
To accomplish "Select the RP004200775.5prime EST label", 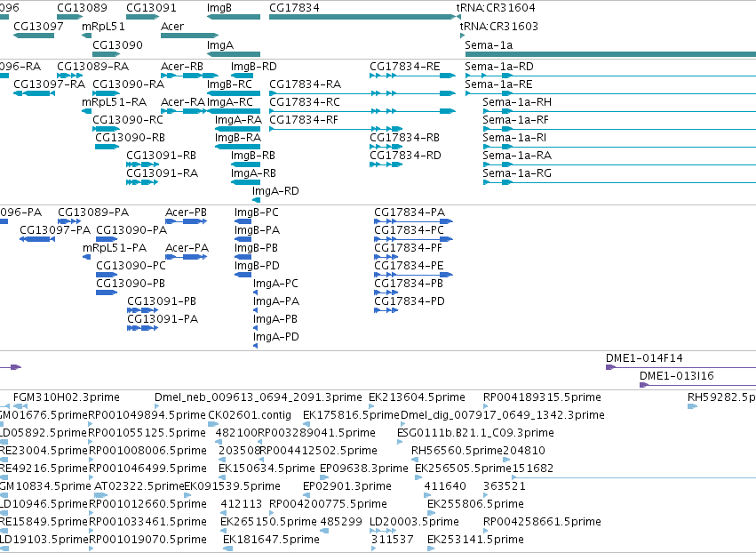I will point(328,504).
